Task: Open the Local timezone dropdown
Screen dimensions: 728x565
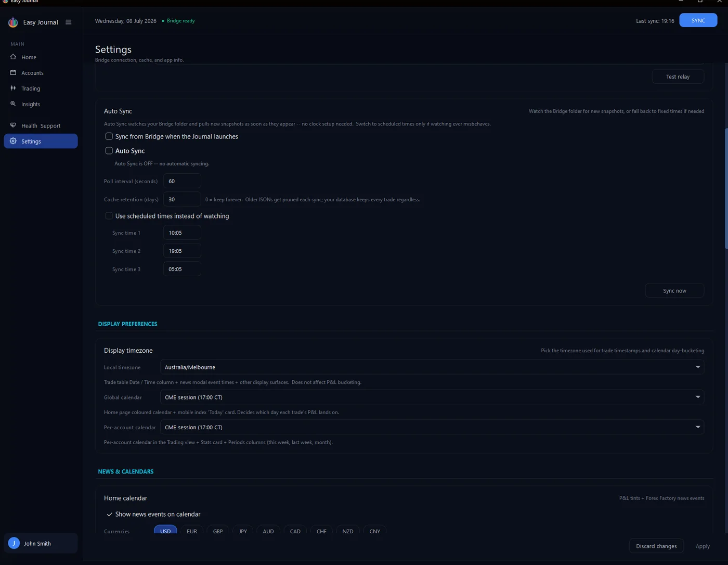Action: tap(432, 367)
